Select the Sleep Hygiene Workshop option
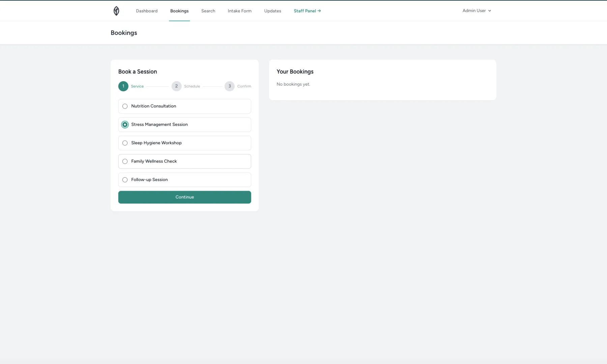 click(125, 143)
